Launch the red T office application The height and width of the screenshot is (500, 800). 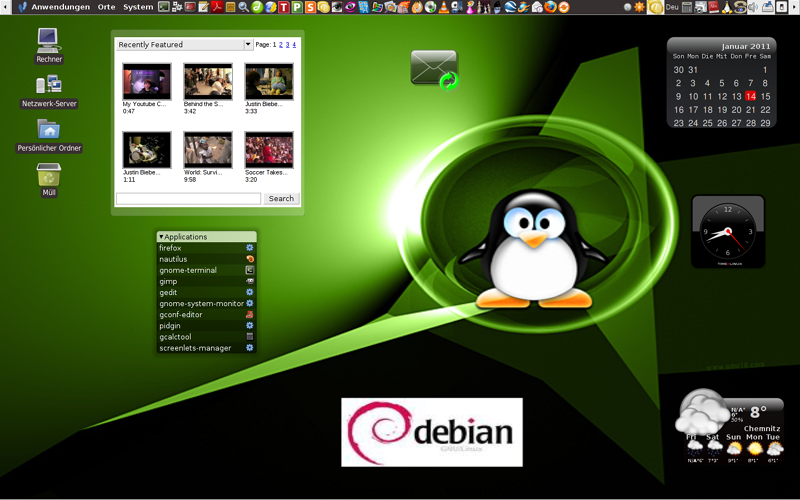point(284,7)
